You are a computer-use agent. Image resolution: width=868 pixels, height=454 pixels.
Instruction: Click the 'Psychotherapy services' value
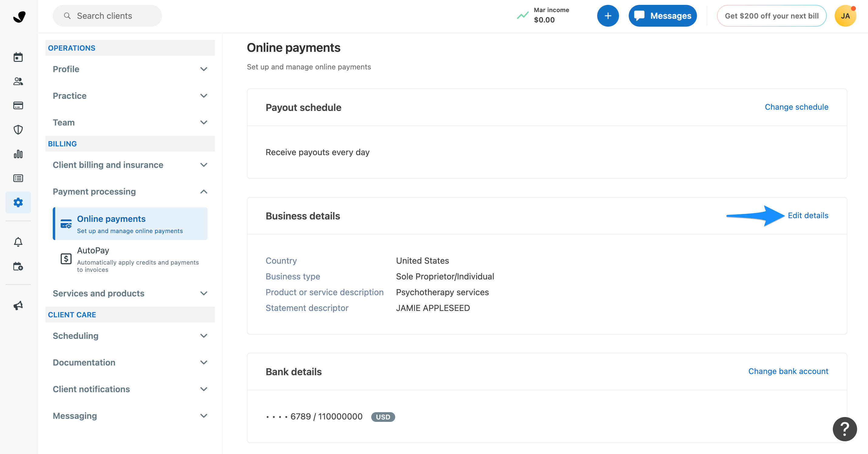click(442, 292)
